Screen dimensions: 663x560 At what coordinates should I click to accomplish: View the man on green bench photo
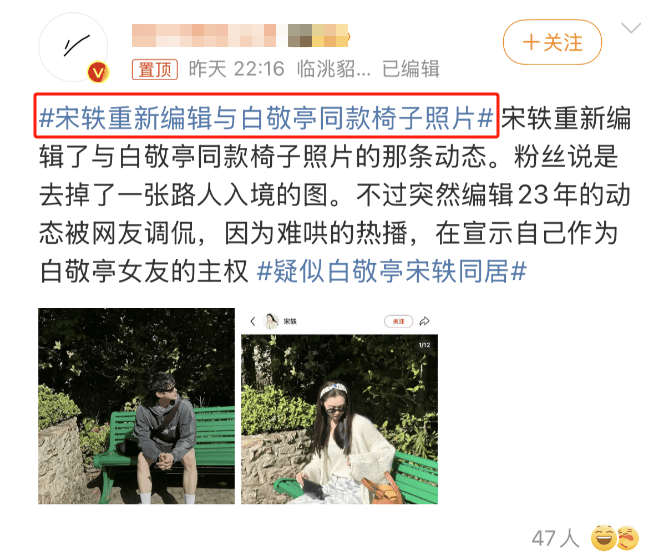(x=136, y=406)
